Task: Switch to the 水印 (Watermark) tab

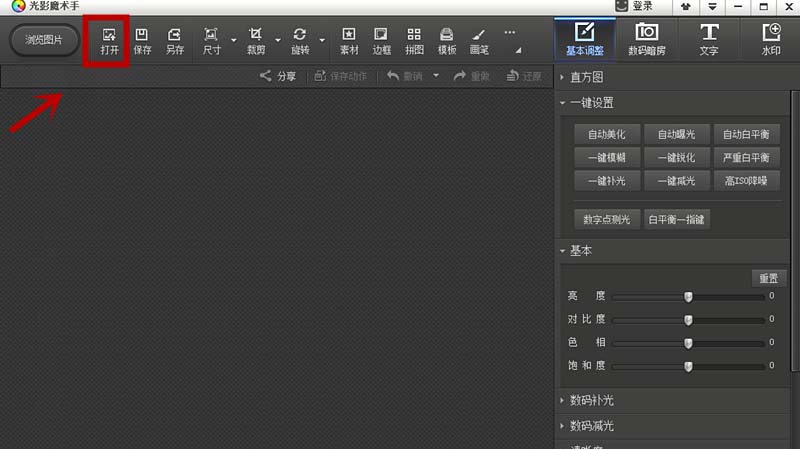Action: 770,39
